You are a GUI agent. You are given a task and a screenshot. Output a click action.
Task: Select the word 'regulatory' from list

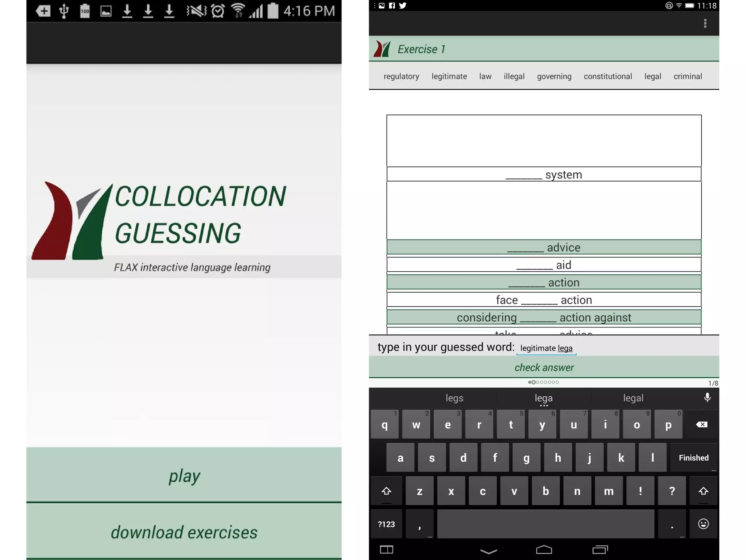[401, 76]
